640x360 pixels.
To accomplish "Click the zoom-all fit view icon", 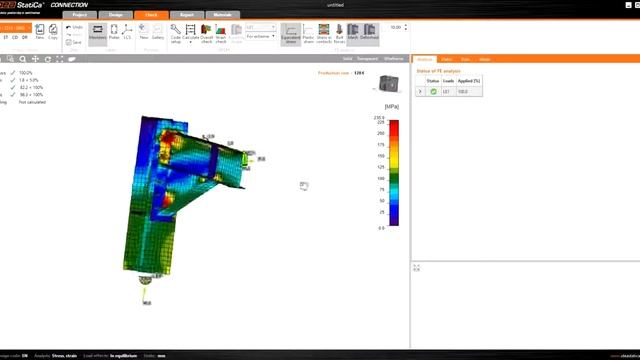I will point(60,59).
